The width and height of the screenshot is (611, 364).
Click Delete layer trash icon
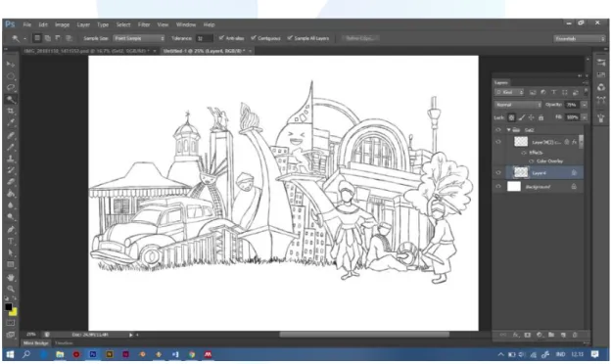pyautogui.click(x=575, y=335)
